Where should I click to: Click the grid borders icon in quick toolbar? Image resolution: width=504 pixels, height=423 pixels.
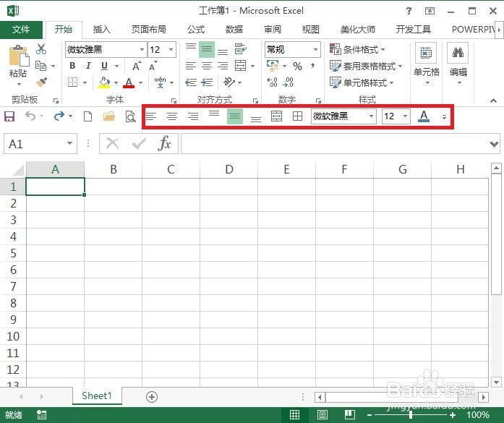pyautogui.click(x=298, y=116)
